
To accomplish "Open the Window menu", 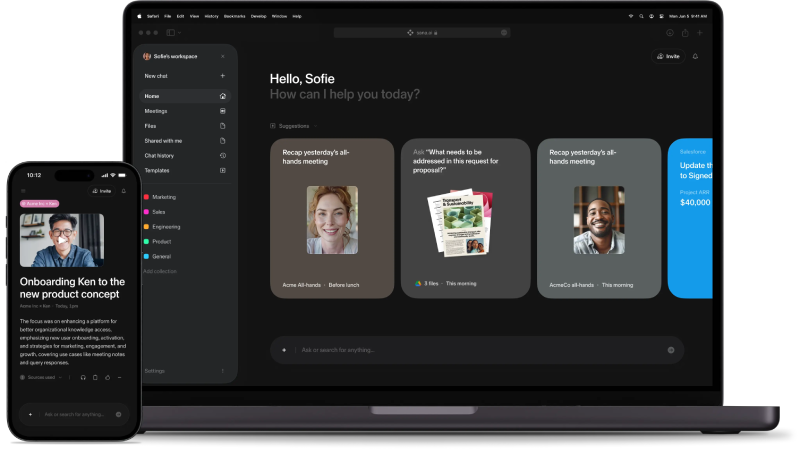I will [x=279, y=16].
